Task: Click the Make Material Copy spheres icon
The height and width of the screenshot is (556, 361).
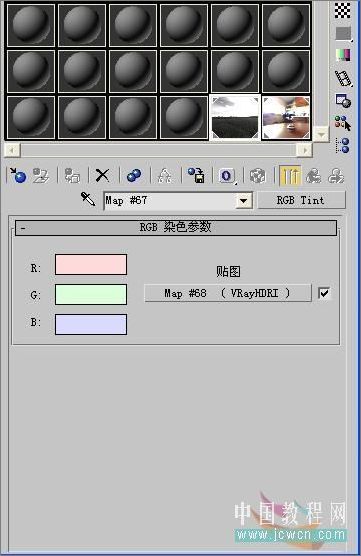Action: click(x=134, y=175)
